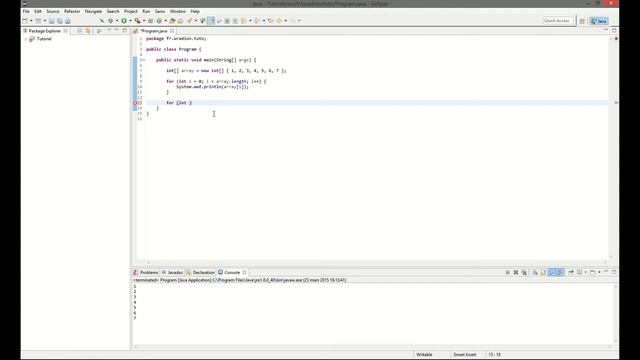Click the Print toolbar icon
The image size is (640, 360).
pos(68,20)
